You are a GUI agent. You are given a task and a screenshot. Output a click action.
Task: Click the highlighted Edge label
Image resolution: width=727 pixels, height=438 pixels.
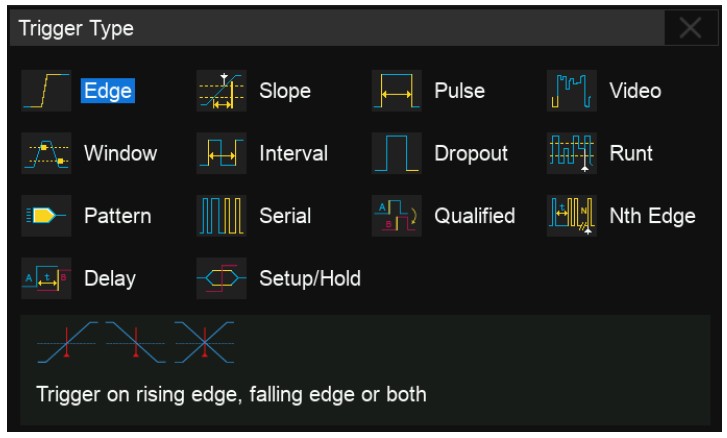(108, 91)
